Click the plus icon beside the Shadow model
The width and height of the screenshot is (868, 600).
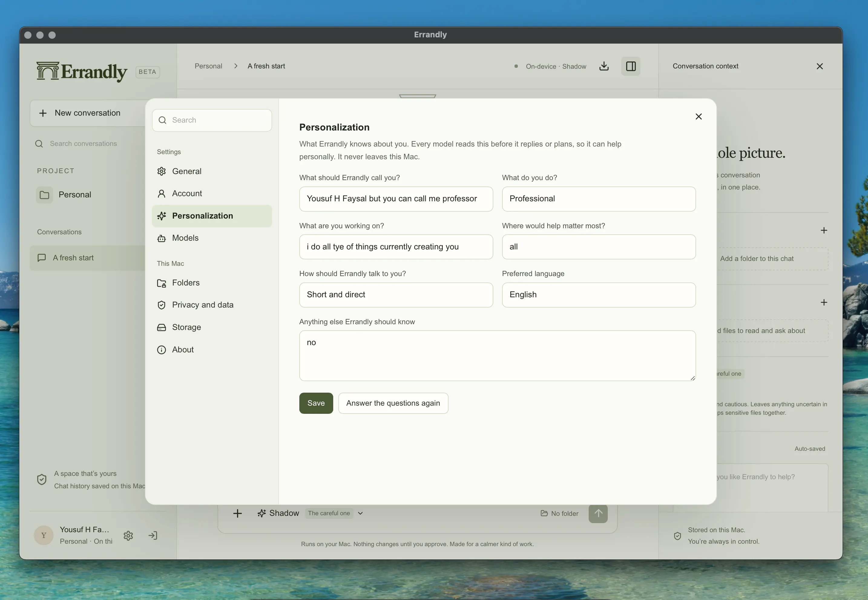click(238, 513)
